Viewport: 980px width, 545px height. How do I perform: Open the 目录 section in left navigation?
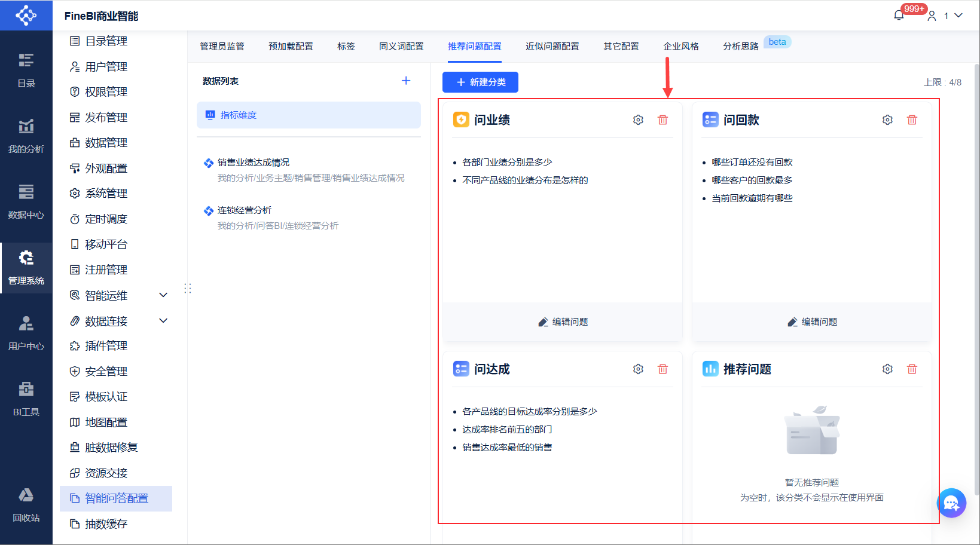tap(26, 71)
